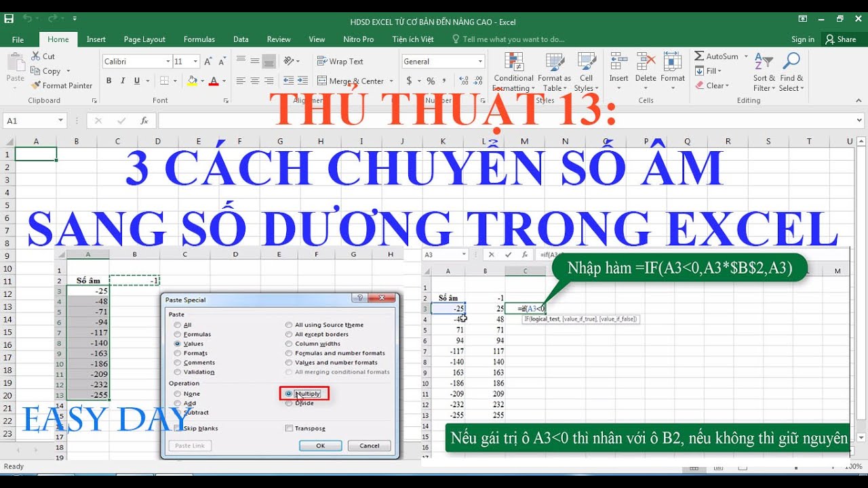Click the Increase Indent icon
This screenshot has height=488, width=868.
[x=302, y=81]
